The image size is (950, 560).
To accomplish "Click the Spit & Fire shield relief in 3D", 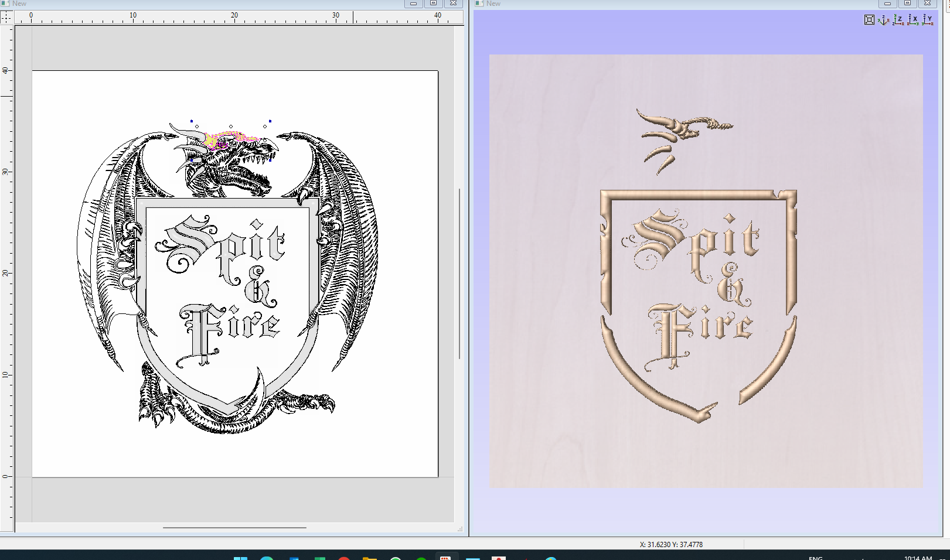I will coord(697,293).
